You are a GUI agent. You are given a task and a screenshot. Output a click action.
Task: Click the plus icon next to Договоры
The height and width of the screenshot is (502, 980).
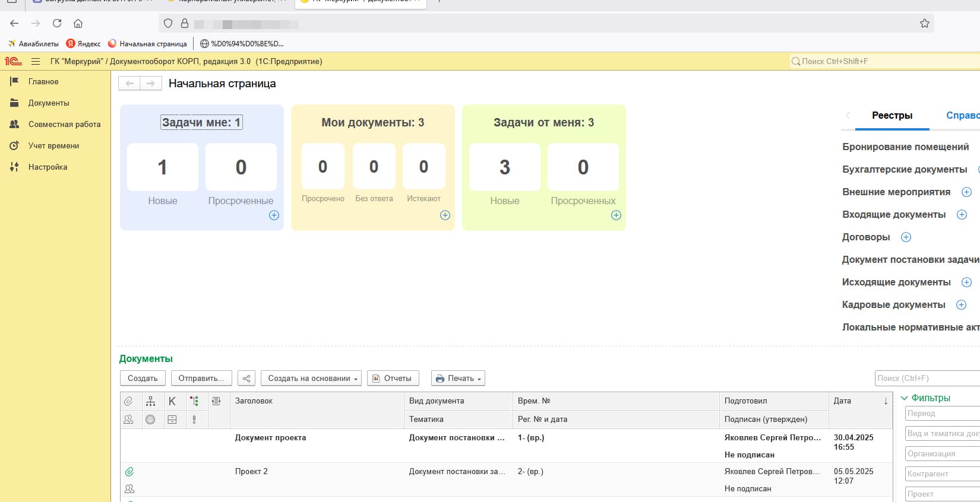coord(906,237)
